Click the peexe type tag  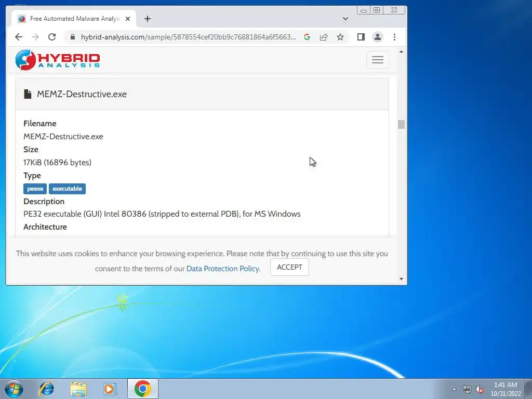click(x=35, y=189)
